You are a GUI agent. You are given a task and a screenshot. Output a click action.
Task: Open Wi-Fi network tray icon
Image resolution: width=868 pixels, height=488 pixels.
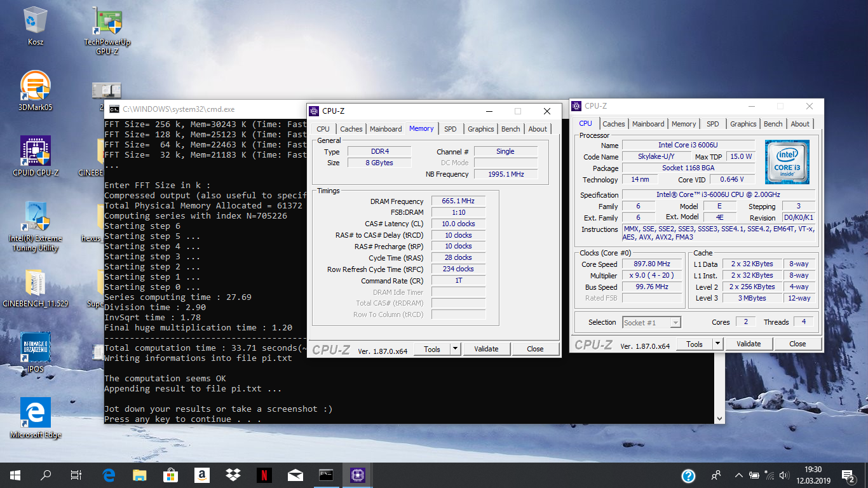[770, 475]
